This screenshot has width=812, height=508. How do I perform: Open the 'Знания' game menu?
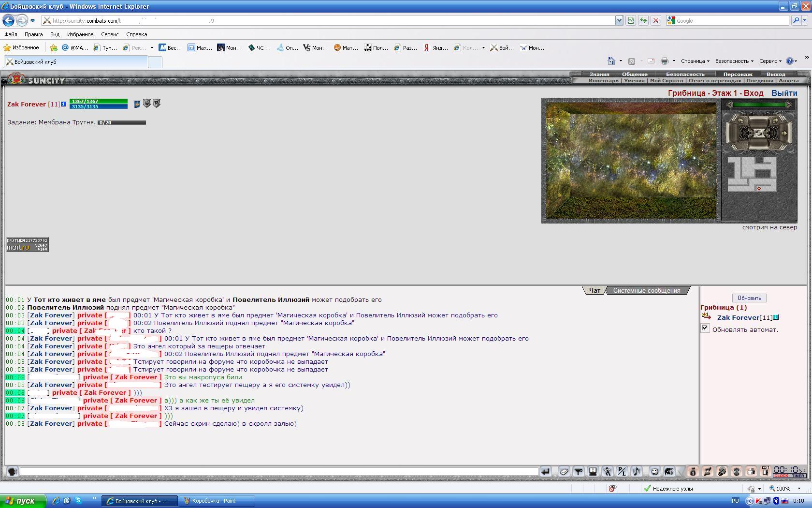pos(599,74)
